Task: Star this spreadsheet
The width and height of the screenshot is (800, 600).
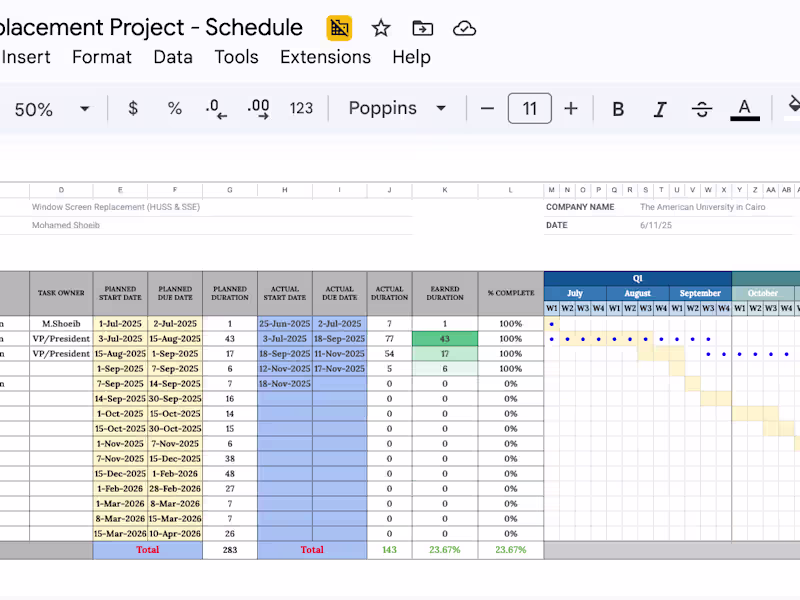Action: (x=381, y=28)
